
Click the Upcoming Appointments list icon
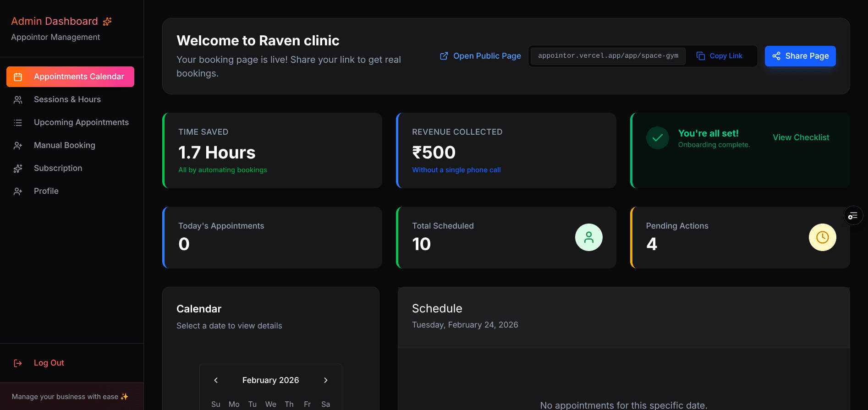pyautogui.click(x=18, y=123)
